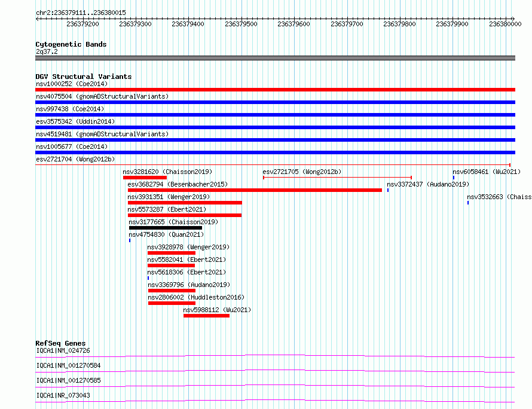The height and width of the screenshot is (409, 532).
Task: Click esv2721705 (Wong2012b) variant label
Action: (x=302, y=172)
